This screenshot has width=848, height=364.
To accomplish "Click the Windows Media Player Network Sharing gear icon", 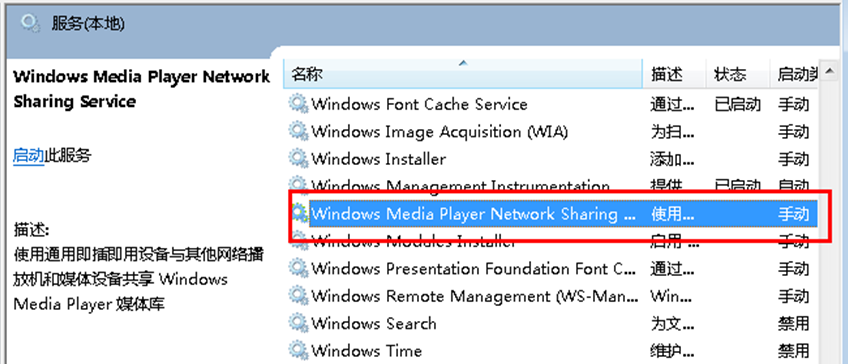I will (300, 214).
